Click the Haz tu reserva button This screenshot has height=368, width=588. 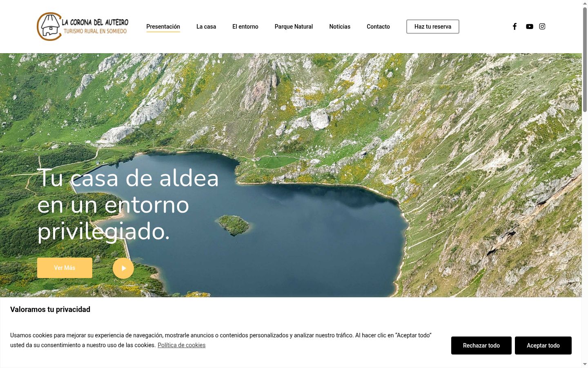click(x=433, y=27)
